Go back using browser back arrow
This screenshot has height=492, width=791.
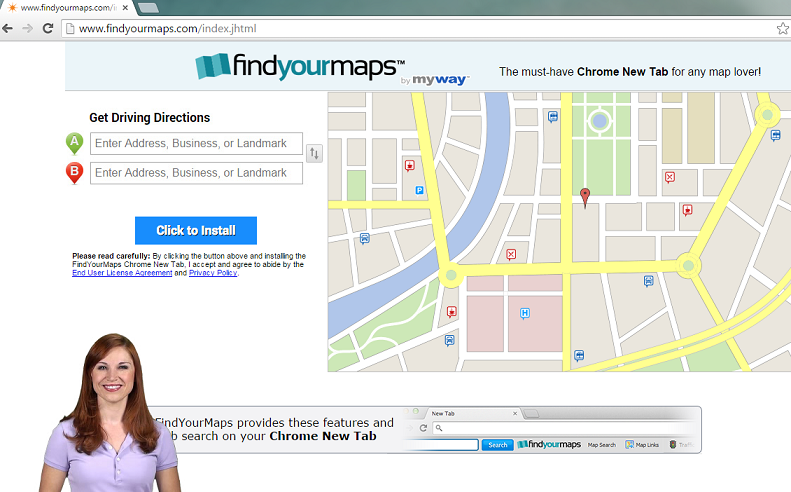(x=7, y=28)
